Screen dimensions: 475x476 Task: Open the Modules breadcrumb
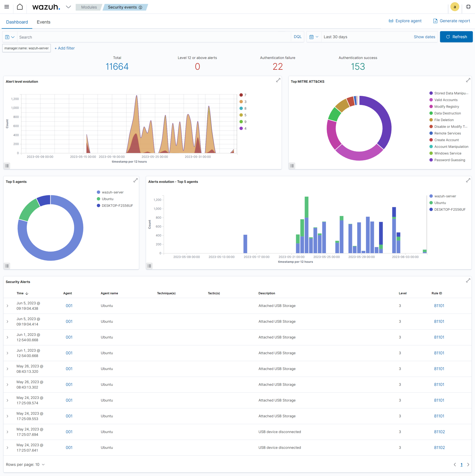(x=89, y=7)
